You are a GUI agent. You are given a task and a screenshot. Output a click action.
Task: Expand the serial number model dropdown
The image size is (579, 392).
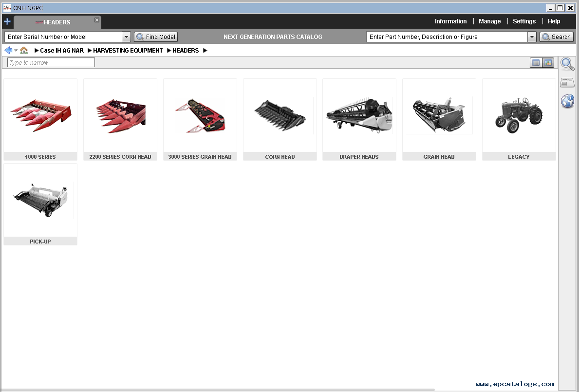(x=126, y=37)
